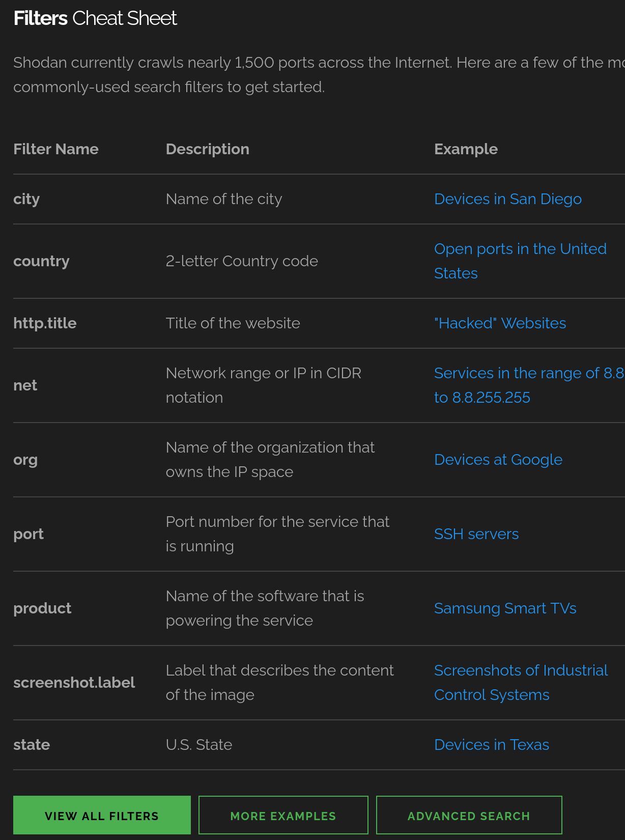Select the country filter name cell
The image size is (625, 840).
click(x=41, y=261)
